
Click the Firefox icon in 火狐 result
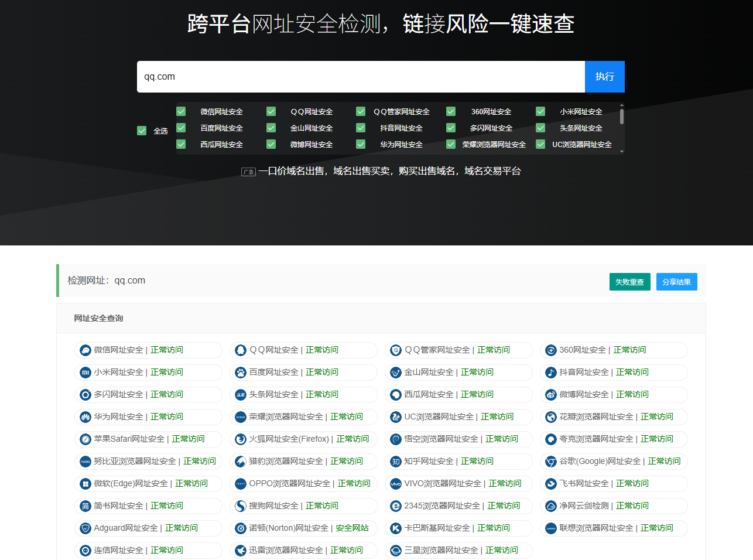[241, 439]
